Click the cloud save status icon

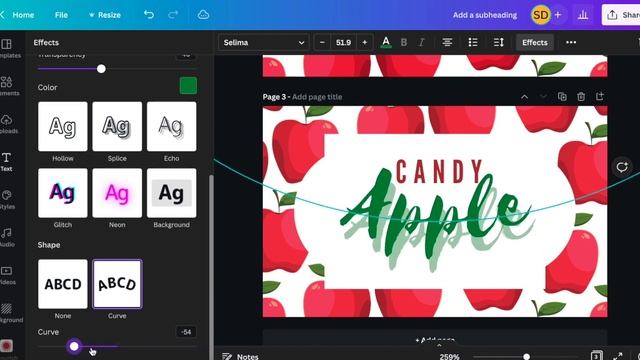pos(203,15)
